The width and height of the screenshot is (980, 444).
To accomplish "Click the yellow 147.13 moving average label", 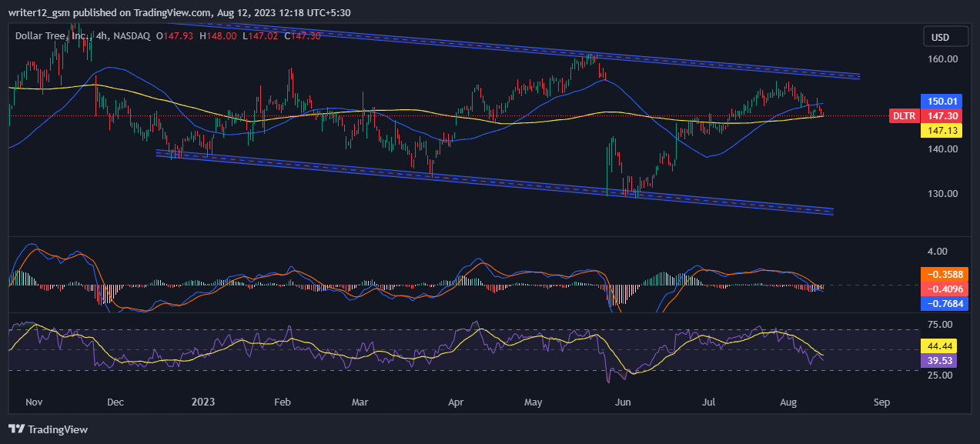I will click(x=942, y=131).
